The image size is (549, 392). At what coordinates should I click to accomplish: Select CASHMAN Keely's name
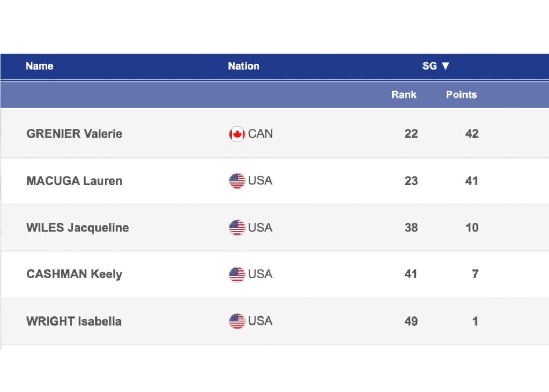[x=75, y=274]
